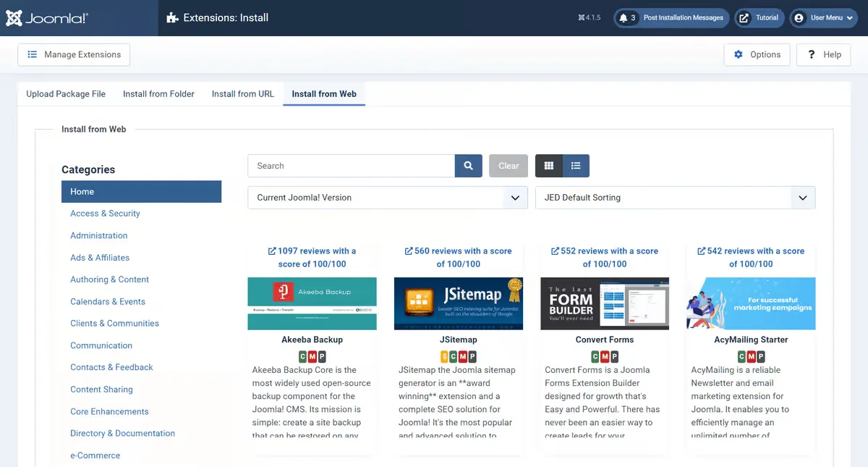This screenshot has height=467, width=868.
Task: Open the Current Joomla! Version dropdown
Action: tap(387, 198)
